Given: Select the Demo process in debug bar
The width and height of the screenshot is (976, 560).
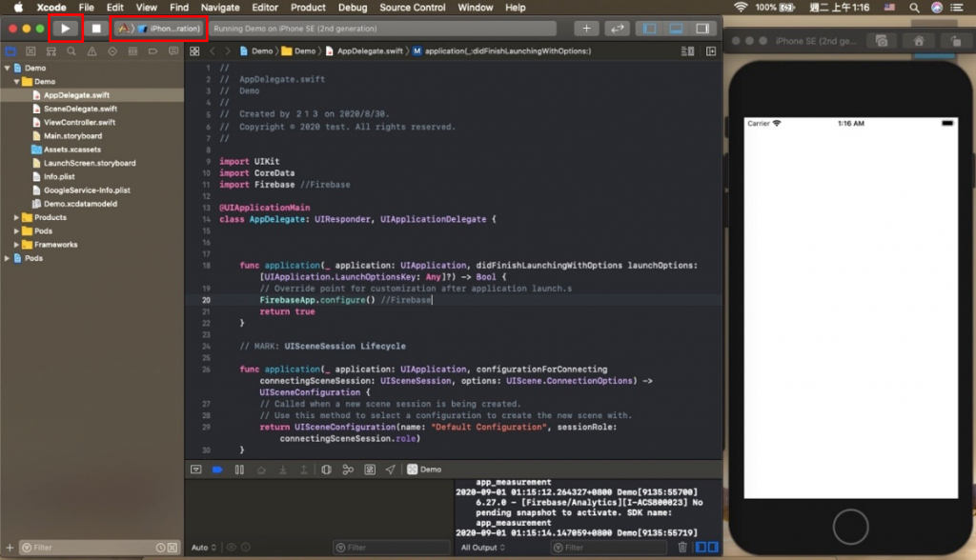Looking at the screenshot, I should tap(424, 470).
